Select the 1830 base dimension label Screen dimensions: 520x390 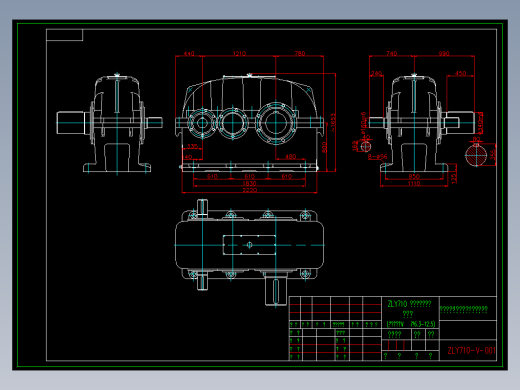[x=249, y=183]
